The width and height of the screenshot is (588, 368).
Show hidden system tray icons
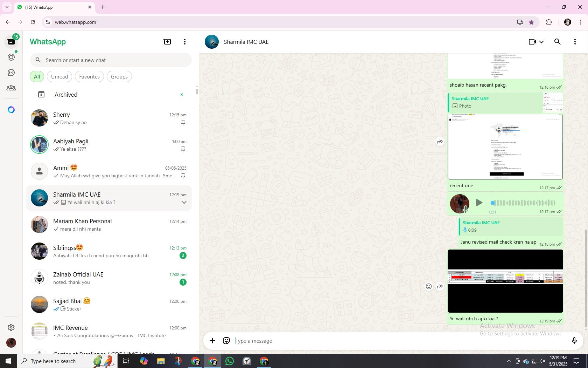click(509, 361)
